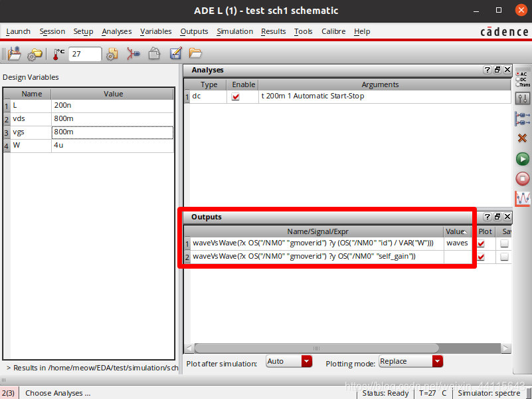Open the Analyses menu

tap(117, 31)
